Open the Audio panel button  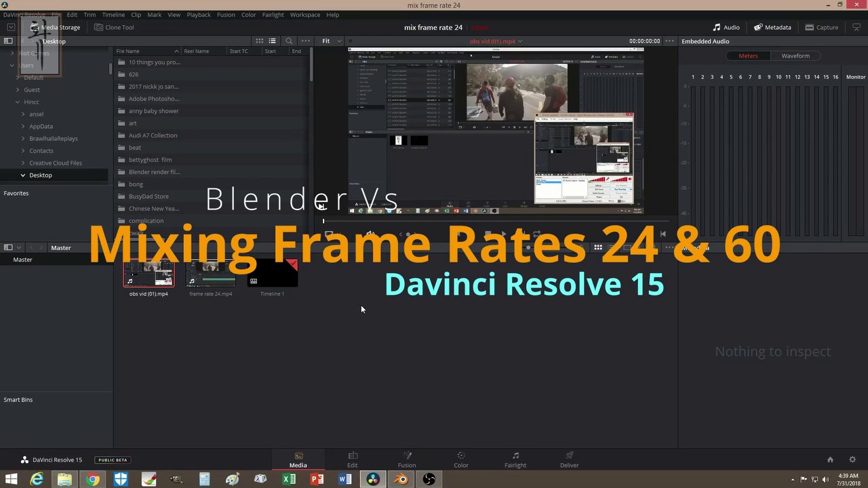726,27
